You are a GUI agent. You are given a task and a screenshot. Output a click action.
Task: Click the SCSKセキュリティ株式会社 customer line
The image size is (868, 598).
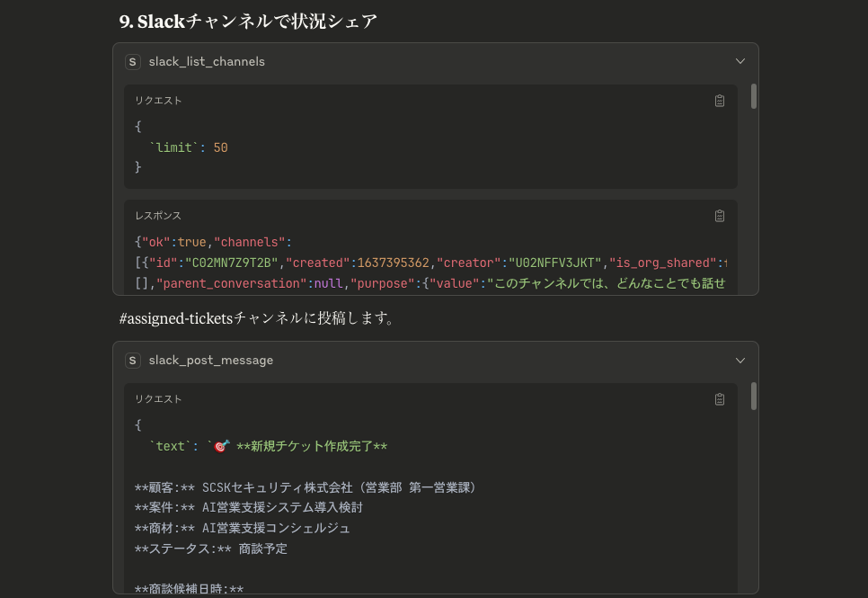(306, 487)
